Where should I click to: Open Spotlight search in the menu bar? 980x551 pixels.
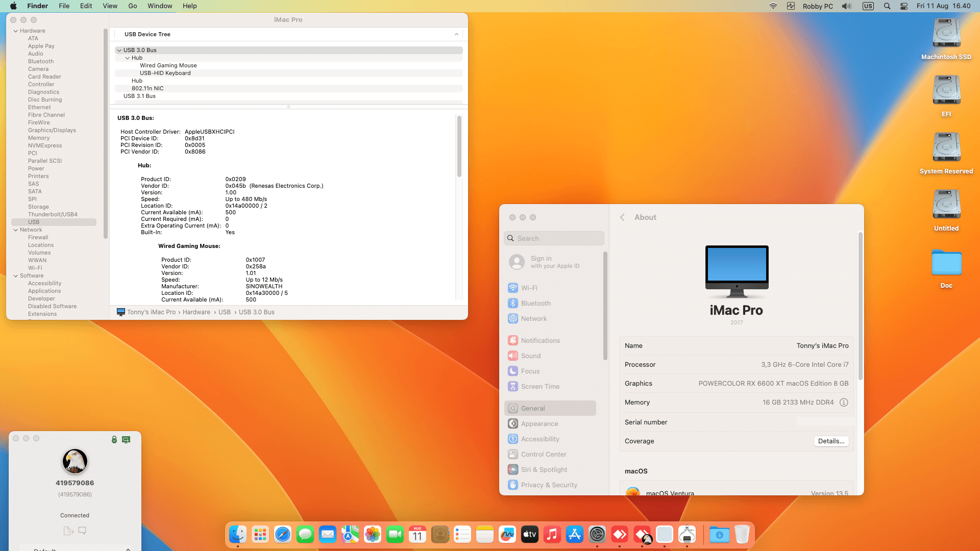coord(887,6)
